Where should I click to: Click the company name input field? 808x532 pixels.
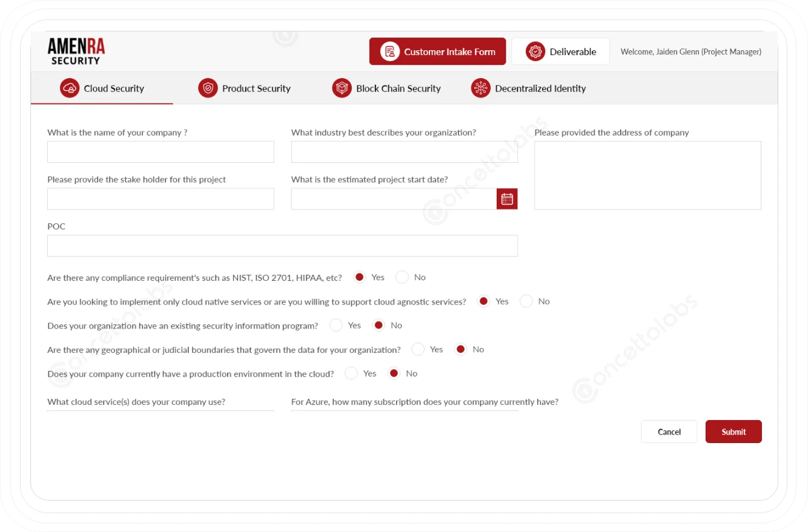coord(161,151)
